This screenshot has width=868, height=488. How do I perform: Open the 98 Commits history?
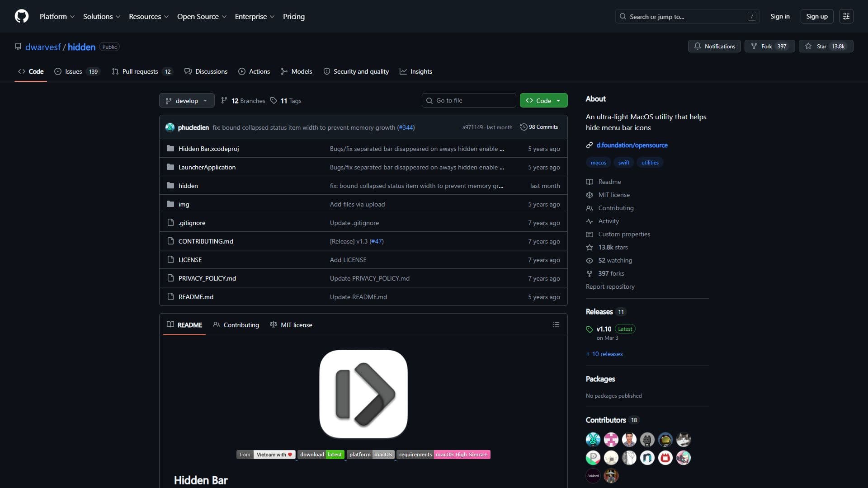click(x=539, y=127)
